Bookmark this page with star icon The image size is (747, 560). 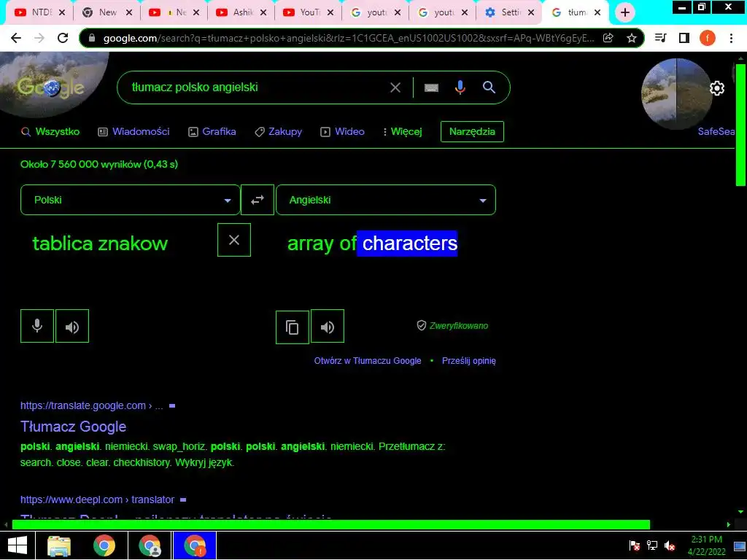[632, 38]
